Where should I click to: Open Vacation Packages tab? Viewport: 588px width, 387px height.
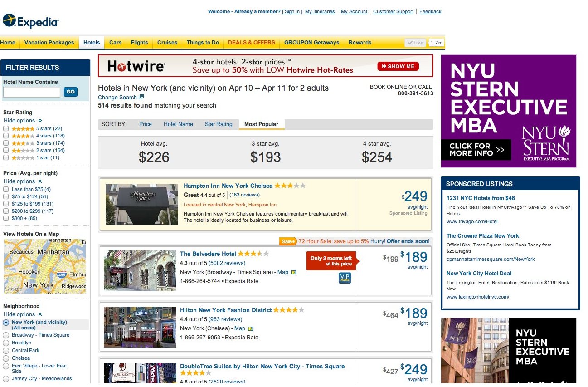(x=49, y=43)
